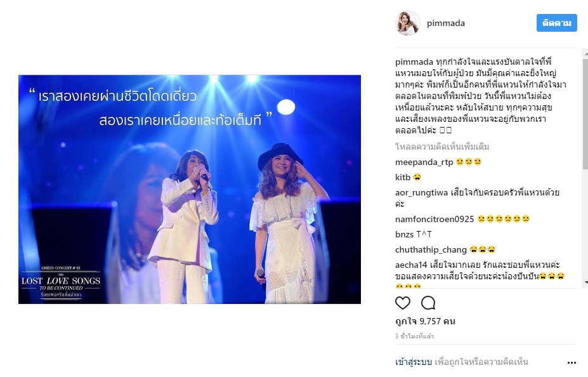This screenshot has height=377, width=588.
Task: Expand โหลดความคิดเห็นเพิ่มเติม to load more comments
Action: (442, 147)
